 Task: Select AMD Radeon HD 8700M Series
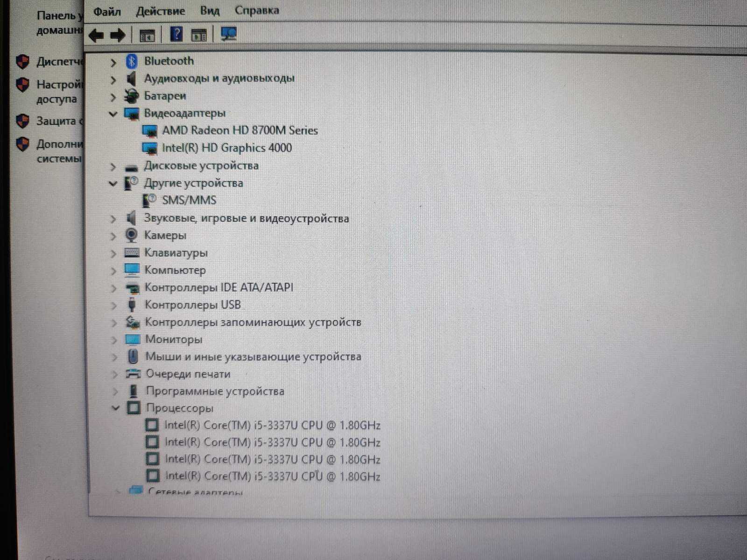click(x=240, y=131)
